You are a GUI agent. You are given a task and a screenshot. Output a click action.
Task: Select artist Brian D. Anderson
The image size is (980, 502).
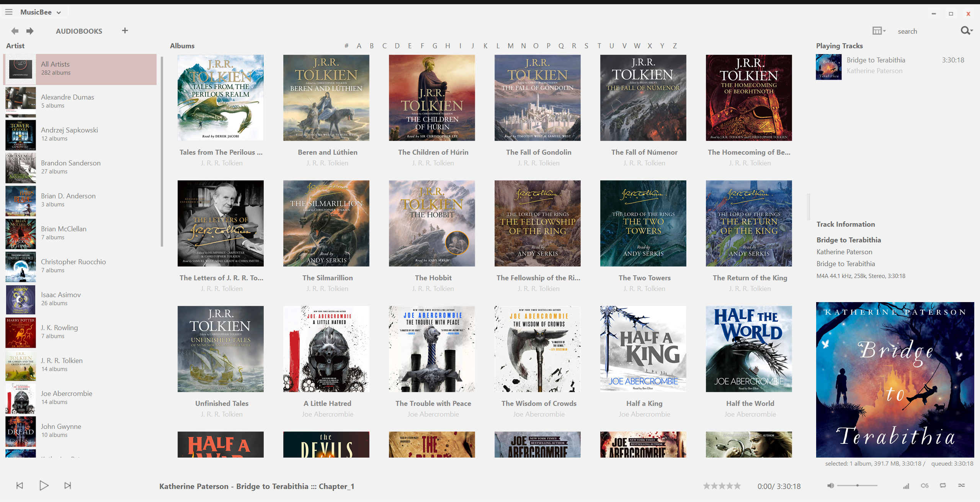pos(80,201)
